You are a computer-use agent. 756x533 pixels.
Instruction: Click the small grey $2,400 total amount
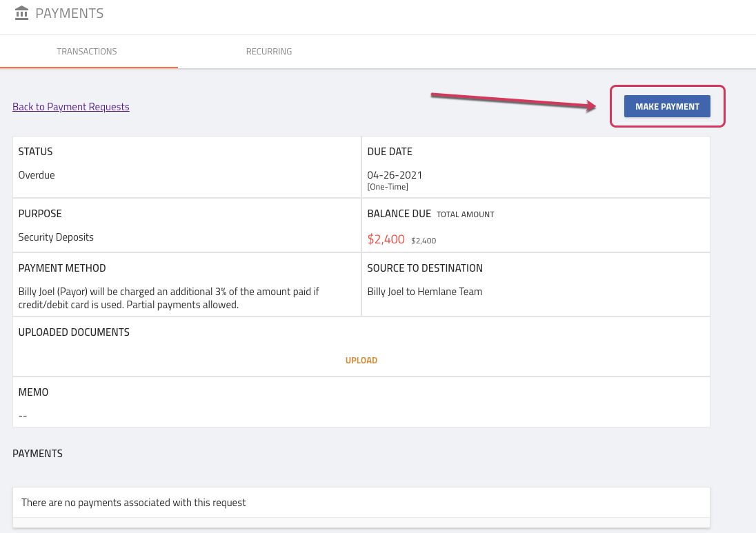(424, 241)
